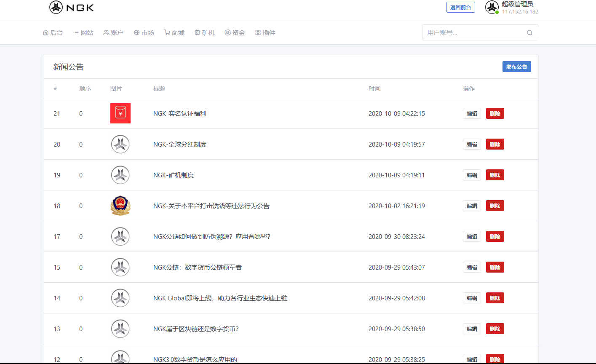Delete the NGK-矿机制度 announcement
Screen dimensions: 596x364
click(x=495, y=175)
